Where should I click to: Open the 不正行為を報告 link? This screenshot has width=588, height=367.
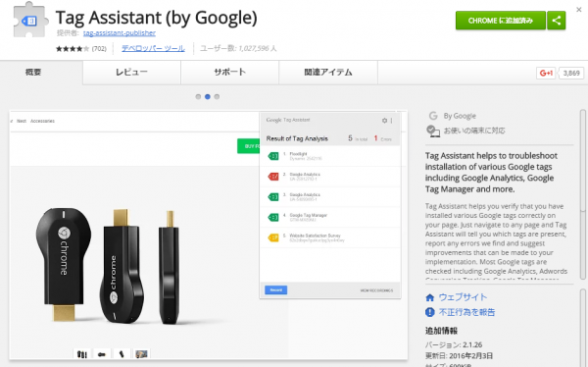pyautogui.click(x=466, y=312)
